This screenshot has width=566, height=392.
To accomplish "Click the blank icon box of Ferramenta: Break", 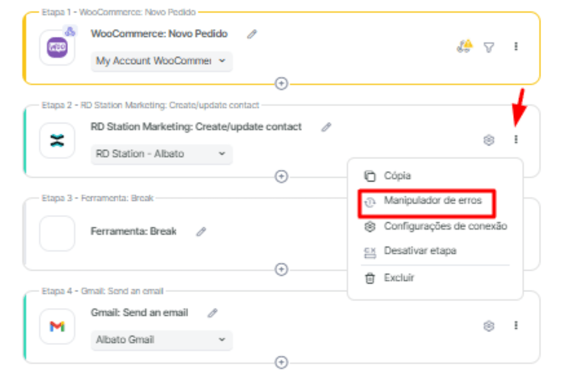I will [x=57, y=233].
